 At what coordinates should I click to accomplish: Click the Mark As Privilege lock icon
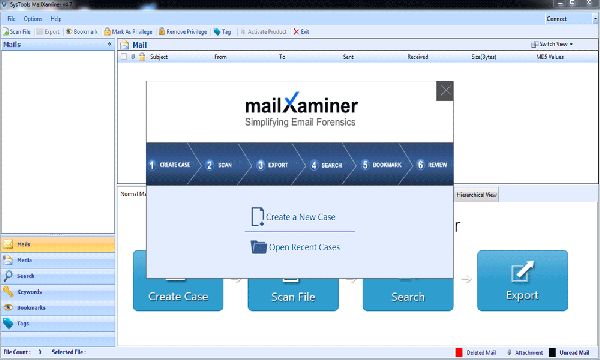coord(108,31)
